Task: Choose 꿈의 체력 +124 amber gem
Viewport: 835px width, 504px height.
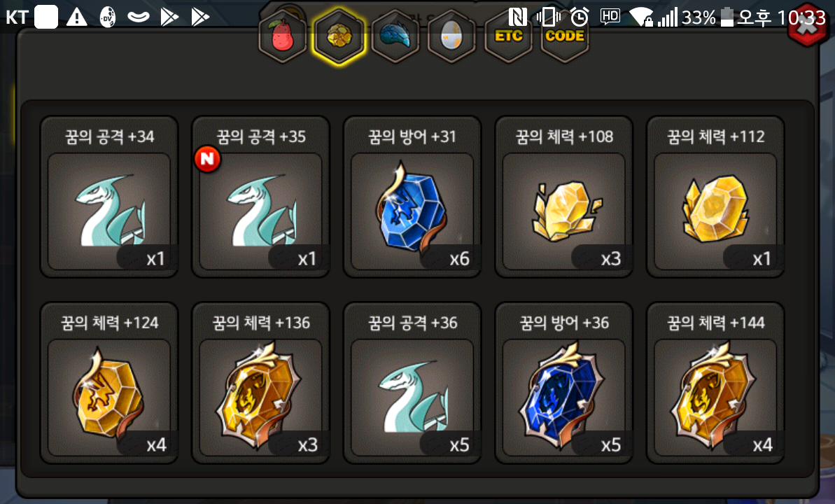Action: [x=109, y=382]
